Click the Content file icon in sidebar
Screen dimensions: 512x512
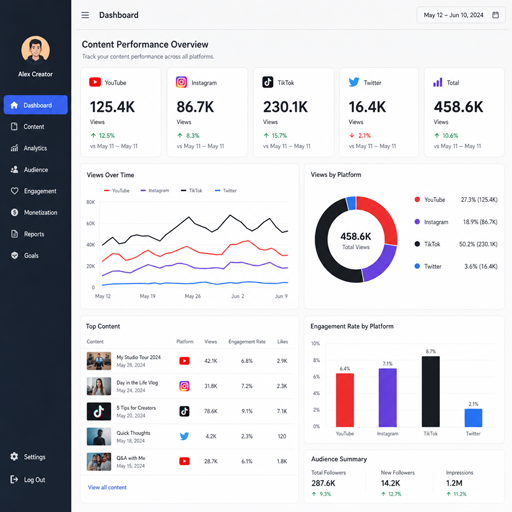(x=14, y=126)
